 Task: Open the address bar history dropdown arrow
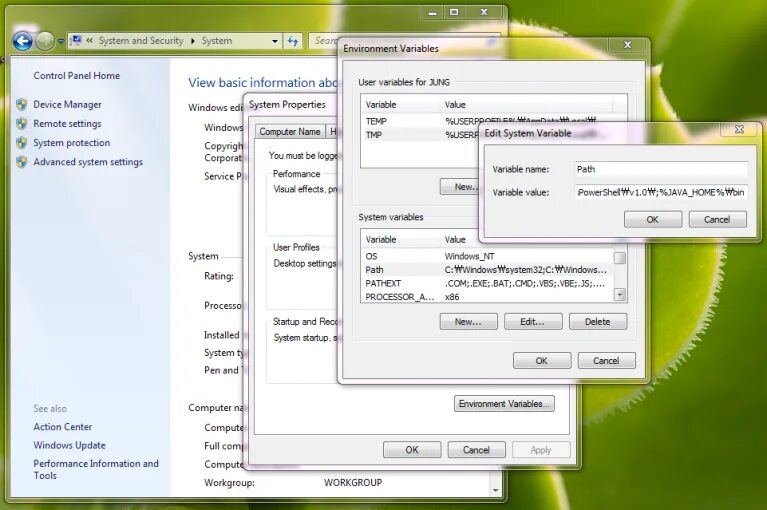point(274,41)
